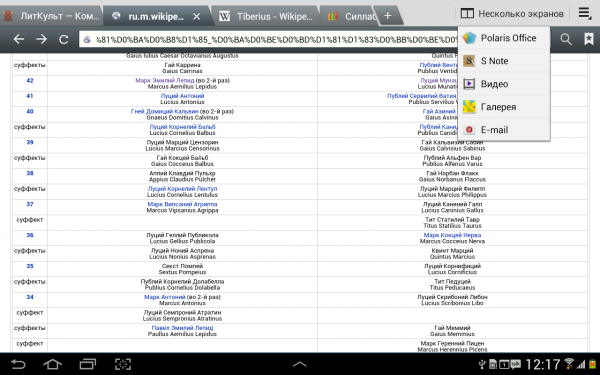Select the text Гай Меммий
Image resolution: width=600 pixels, height=375 pixels.
click(452, 328)
